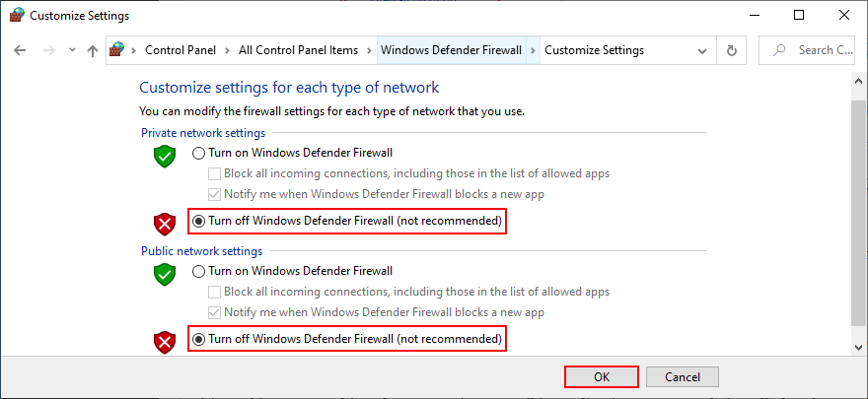The width and height of the screenshot is (868, 399).
Task: Click the search magnifier icon
Action: point(780,50)
